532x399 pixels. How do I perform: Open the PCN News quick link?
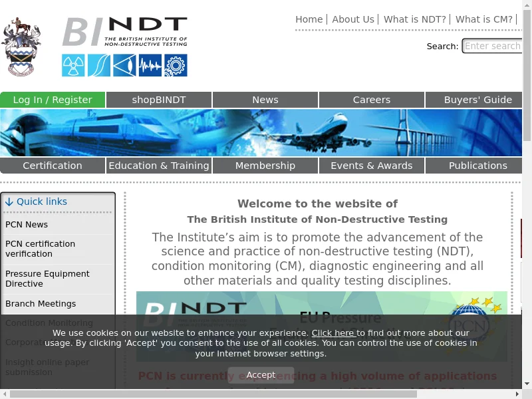27,225
